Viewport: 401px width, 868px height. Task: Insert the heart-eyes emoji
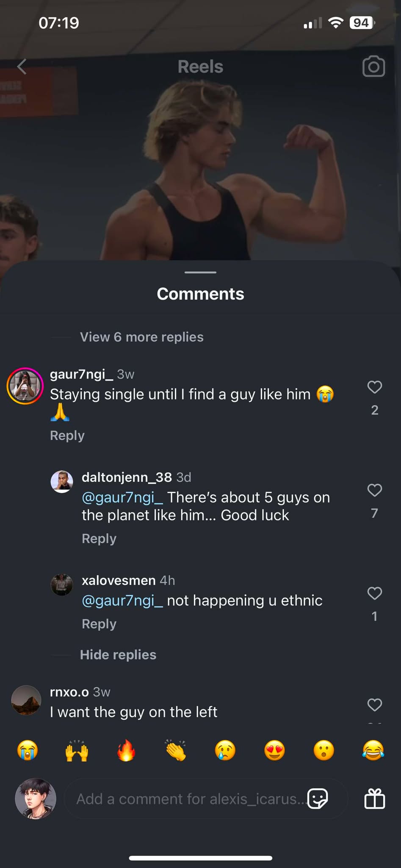274,751
